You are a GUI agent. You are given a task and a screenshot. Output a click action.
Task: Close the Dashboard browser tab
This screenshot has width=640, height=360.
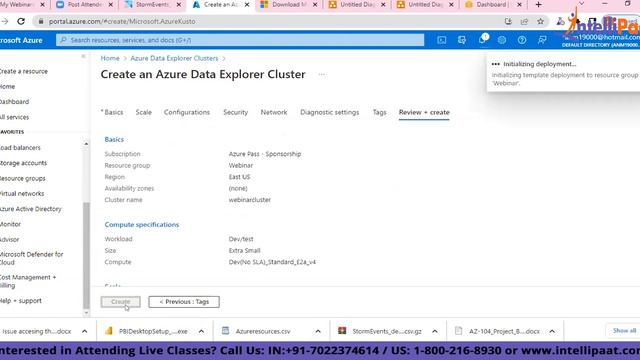tap(519, 5)
